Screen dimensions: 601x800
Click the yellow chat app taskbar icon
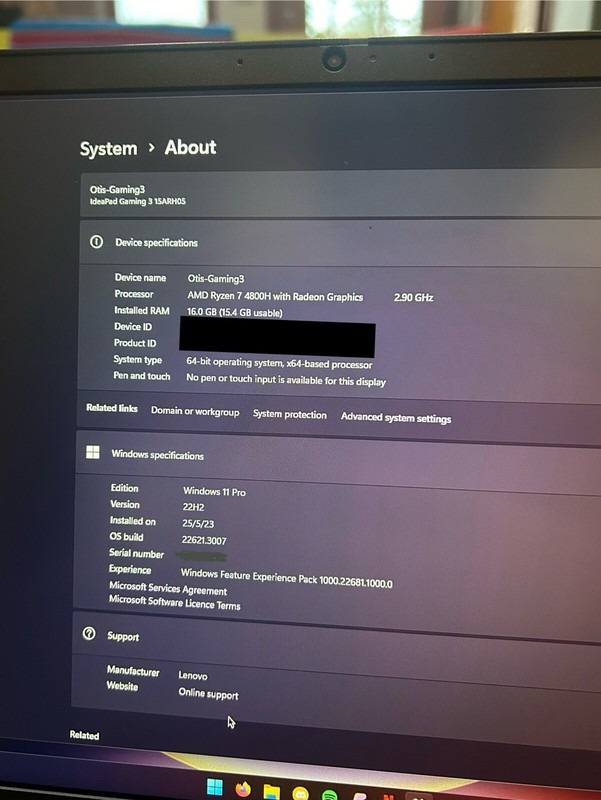(x=300, y=793)
